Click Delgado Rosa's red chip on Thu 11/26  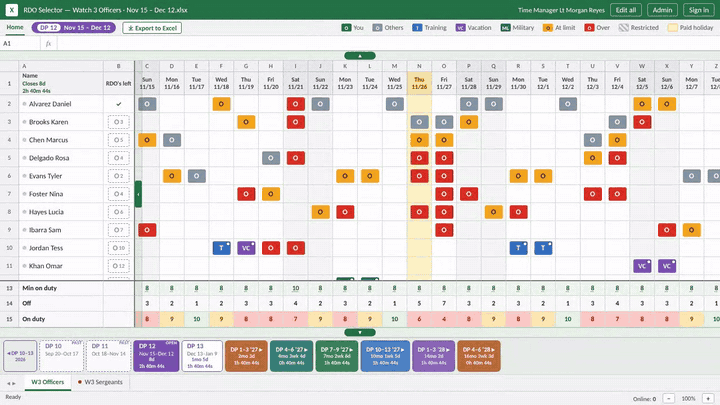(419, 158)
